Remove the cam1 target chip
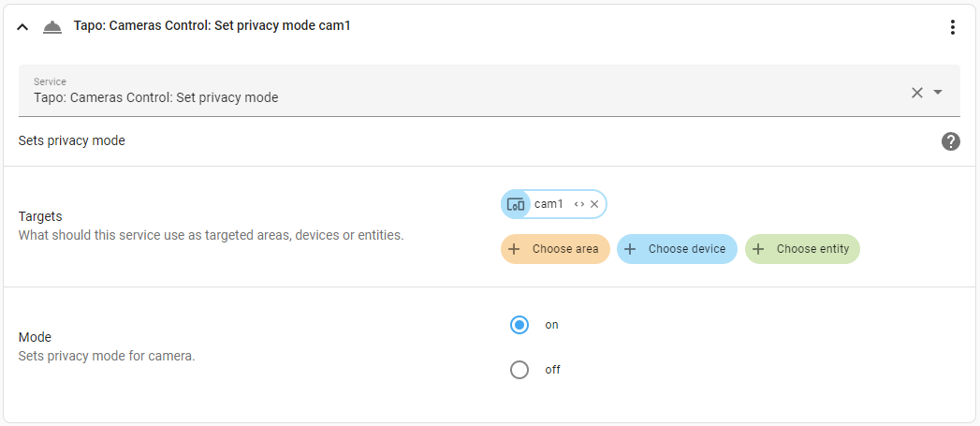 click(x=594, y=204)
